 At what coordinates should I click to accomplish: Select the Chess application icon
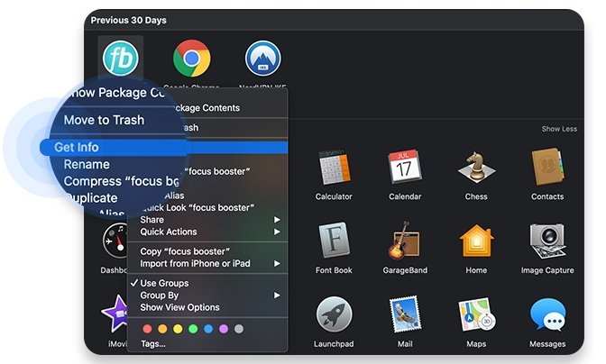click(x=476, y=168)
